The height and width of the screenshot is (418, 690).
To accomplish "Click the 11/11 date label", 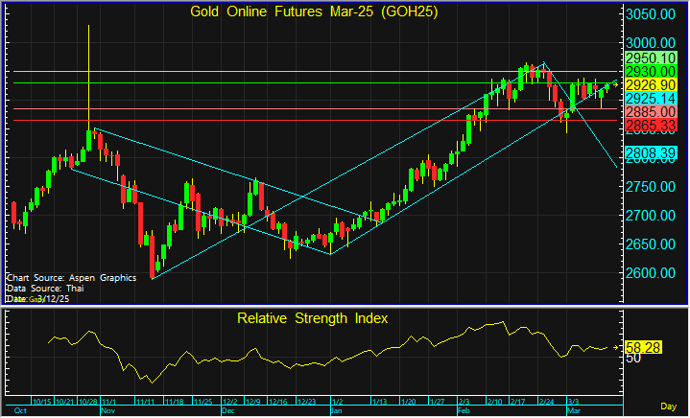I will (x=145, y=402).
